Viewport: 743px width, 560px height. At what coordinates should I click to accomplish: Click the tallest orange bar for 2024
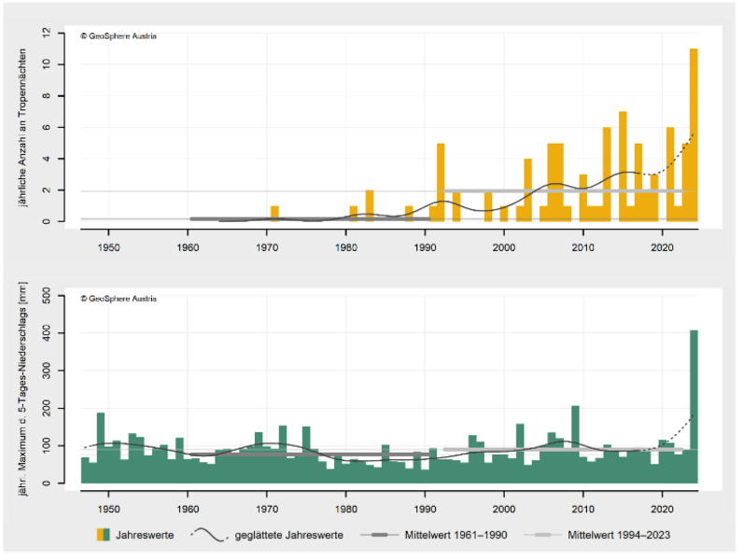click(694, 135)
